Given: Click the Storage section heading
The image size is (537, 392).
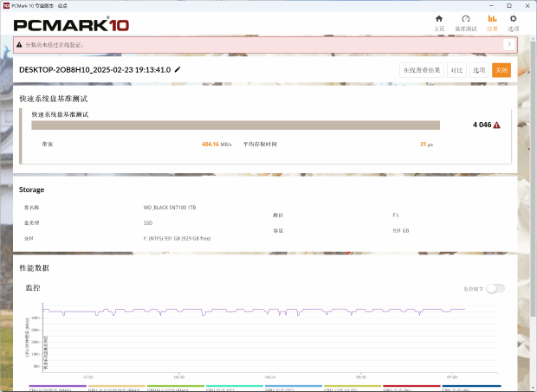Looking at the screenshot, I should tap(31, 190).
